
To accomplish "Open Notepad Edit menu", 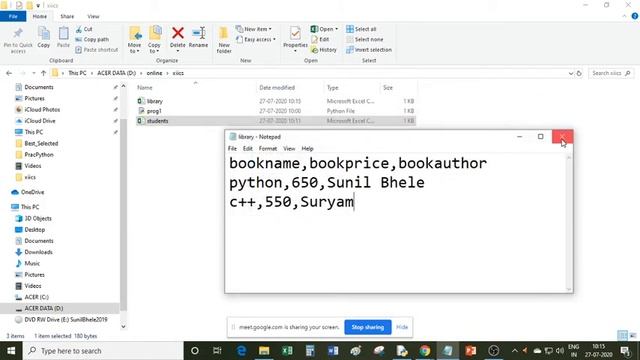I will 248,149.
